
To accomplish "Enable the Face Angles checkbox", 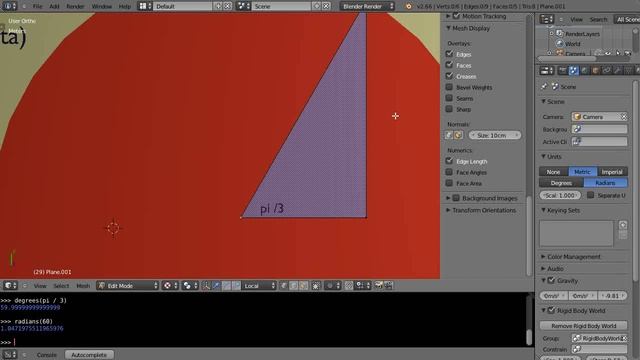I will [449, 172].
